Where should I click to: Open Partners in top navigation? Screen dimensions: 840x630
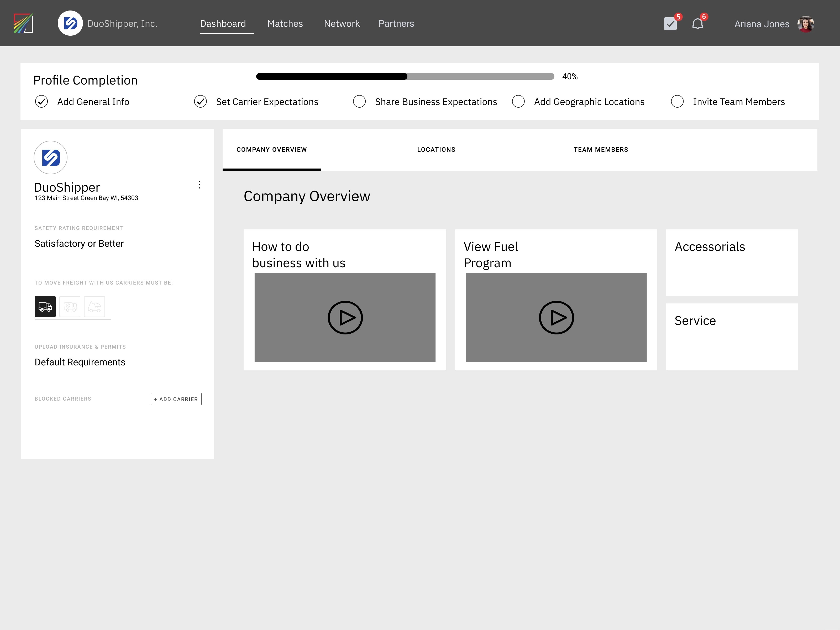pyautogui.click(x=396, y=24)
